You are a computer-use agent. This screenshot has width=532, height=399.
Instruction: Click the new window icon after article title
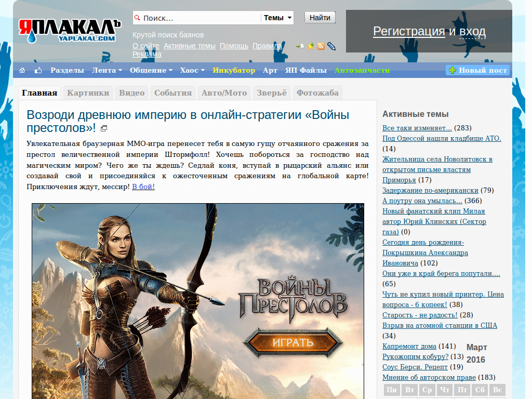click(104, 128)
